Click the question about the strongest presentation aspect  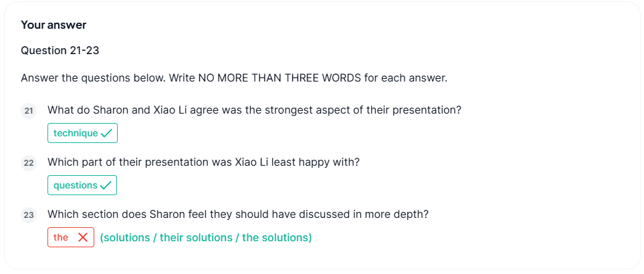(x=254, y=110)
